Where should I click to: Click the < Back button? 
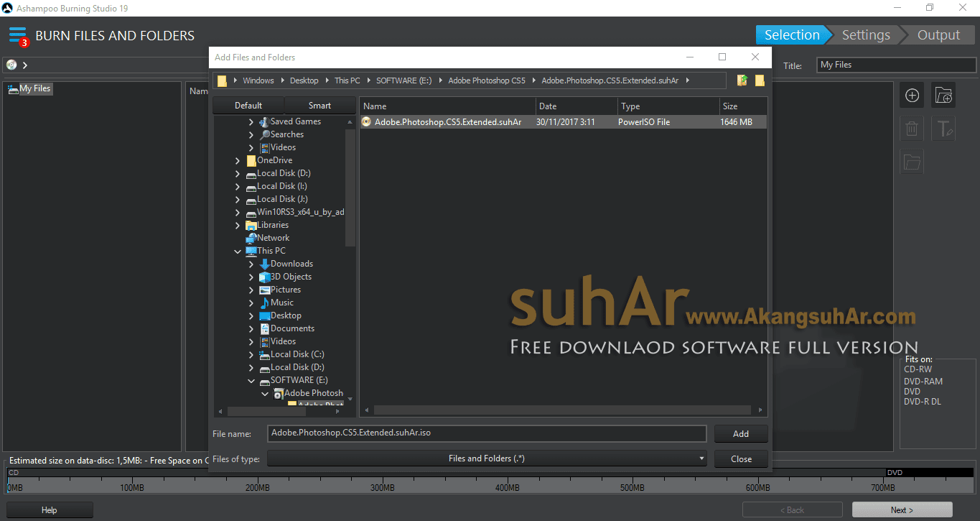click(792, 510)
